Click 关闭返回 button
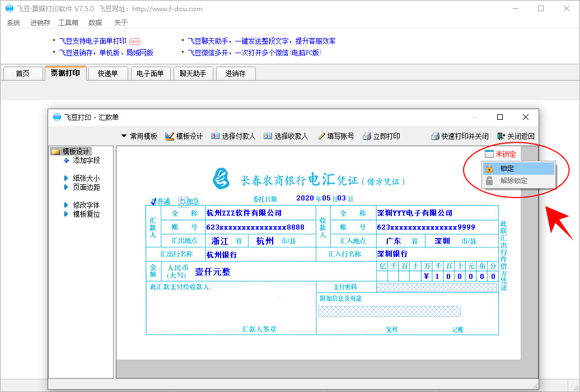580x392 pixels. point(516,136)
